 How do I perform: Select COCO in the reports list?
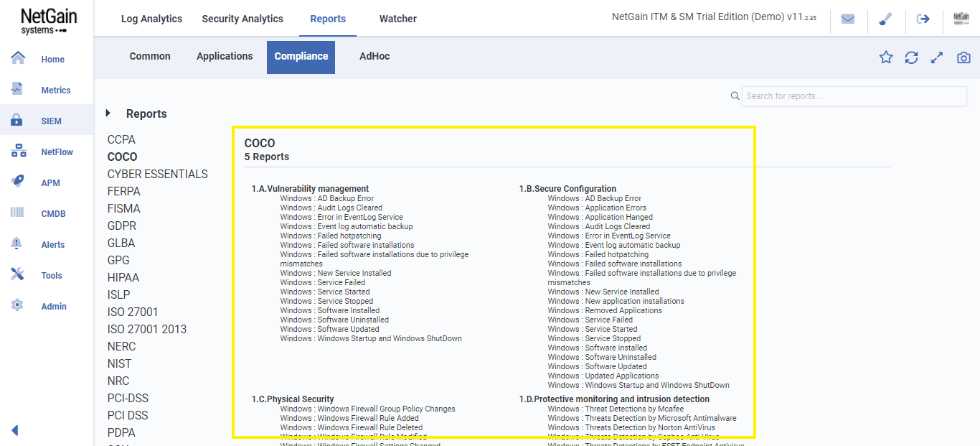tap(123, 157)
